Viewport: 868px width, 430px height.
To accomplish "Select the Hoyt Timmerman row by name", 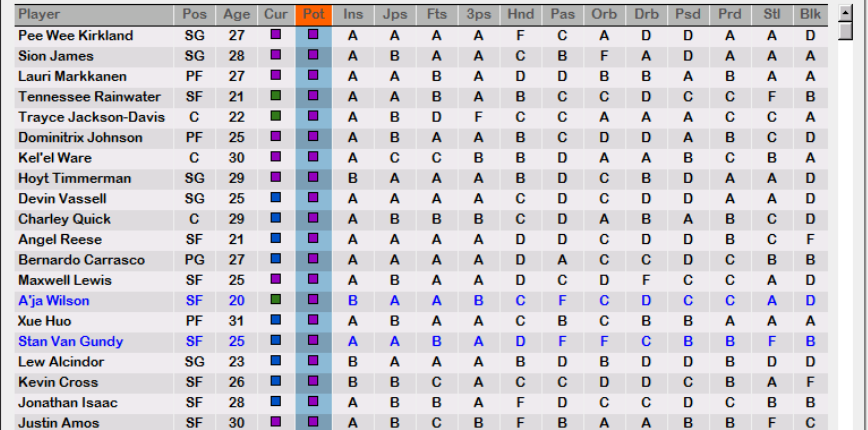I will (75, 178).
